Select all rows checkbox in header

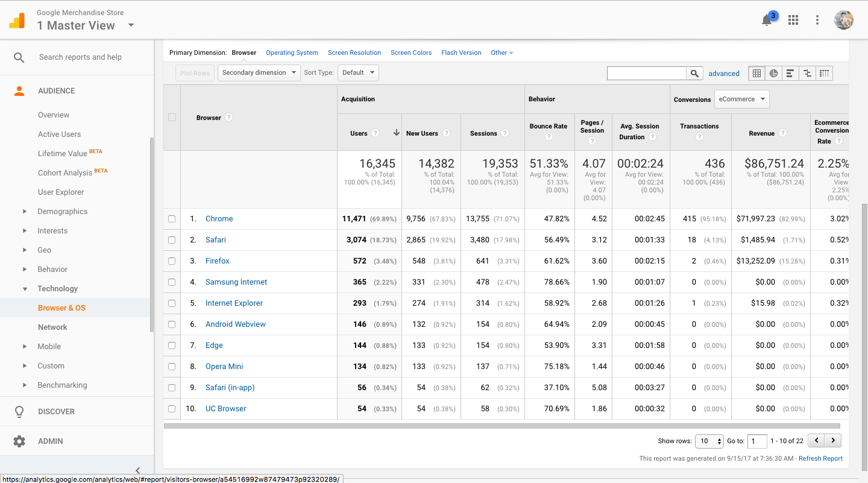point(172,118)
